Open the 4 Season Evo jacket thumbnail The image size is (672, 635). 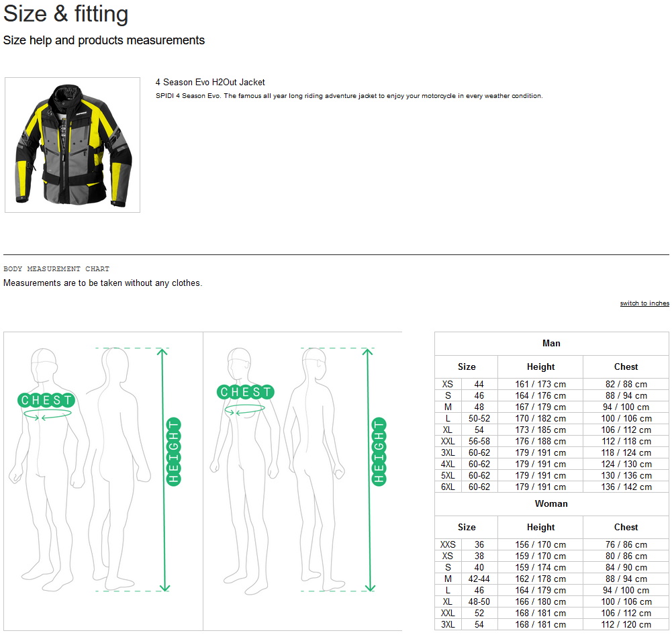[x=73, y=145]
